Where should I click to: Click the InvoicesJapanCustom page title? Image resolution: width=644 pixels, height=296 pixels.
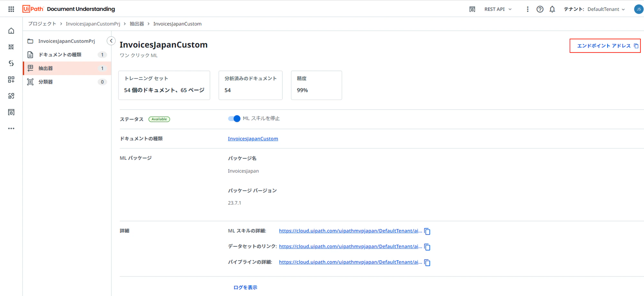[x=164, y=44]
